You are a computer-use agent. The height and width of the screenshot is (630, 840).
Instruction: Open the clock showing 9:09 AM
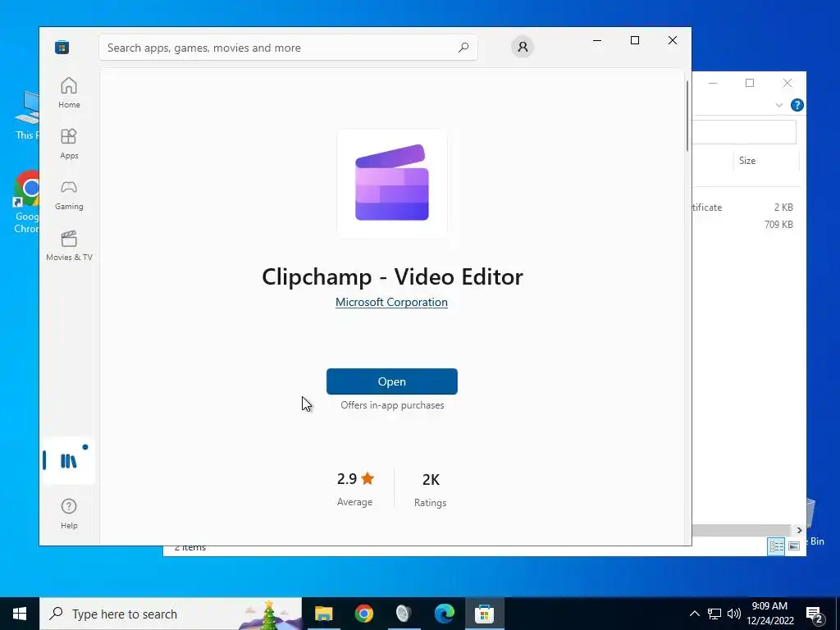[x=769, y=614]
